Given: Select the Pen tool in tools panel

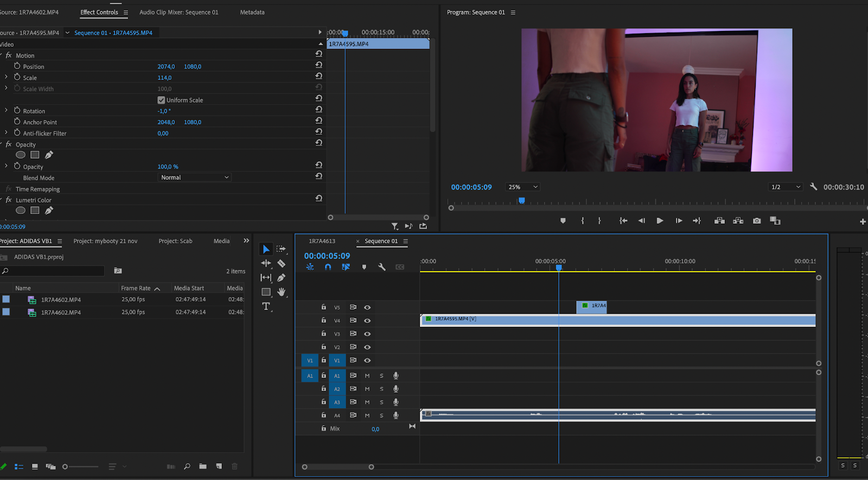Looking at the screenshot, I should tap(281, 277).
